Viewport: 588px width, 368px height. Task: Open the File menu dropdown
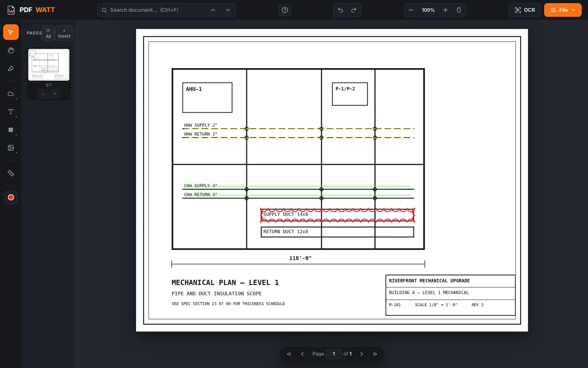point(563,10)
